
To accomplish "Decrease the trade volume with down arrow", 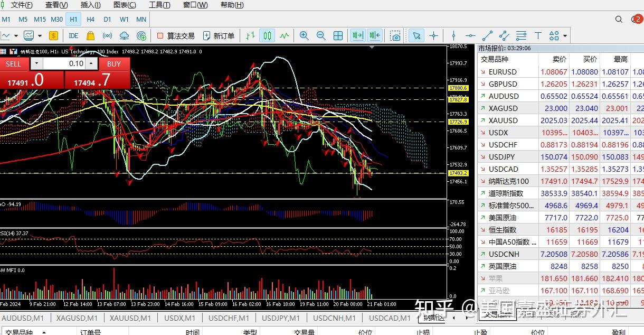I will 36,63.
